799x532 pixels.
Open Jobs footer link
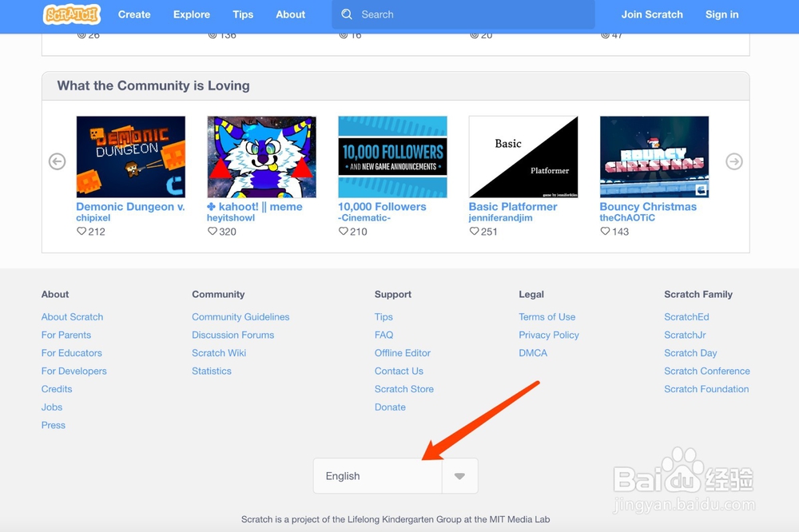52,407
